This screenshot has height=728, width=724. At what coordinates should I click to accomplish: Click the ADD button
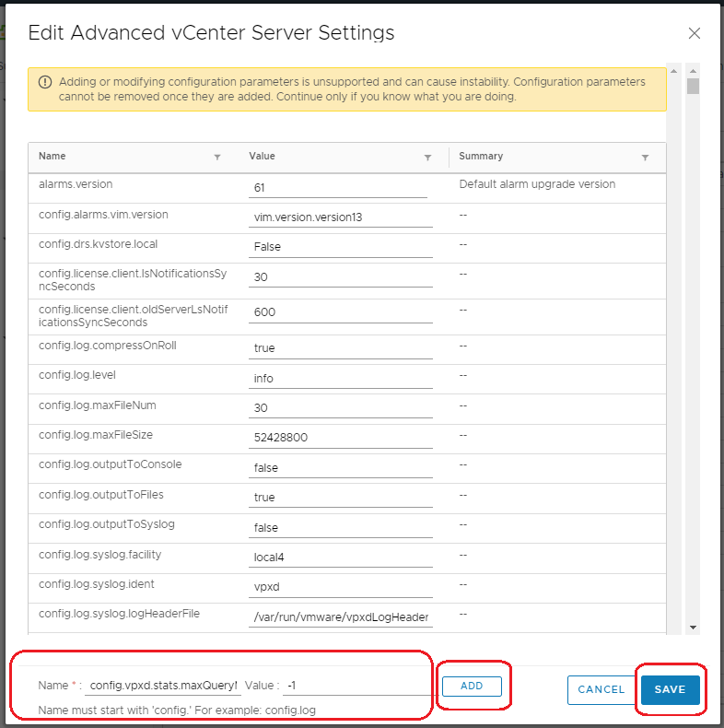[472, 687]
